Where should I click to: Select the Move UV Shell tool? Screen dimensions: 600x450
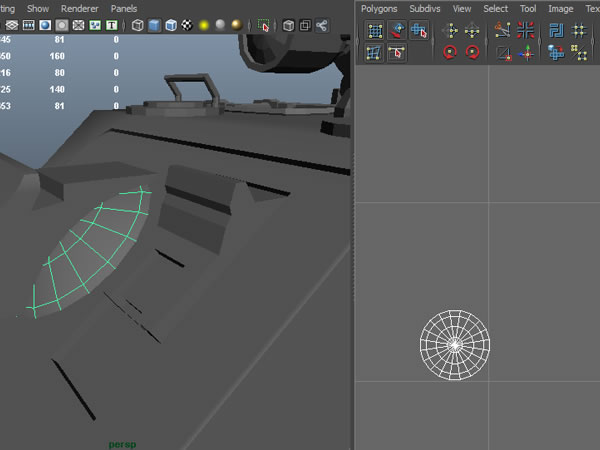[397, 31]
